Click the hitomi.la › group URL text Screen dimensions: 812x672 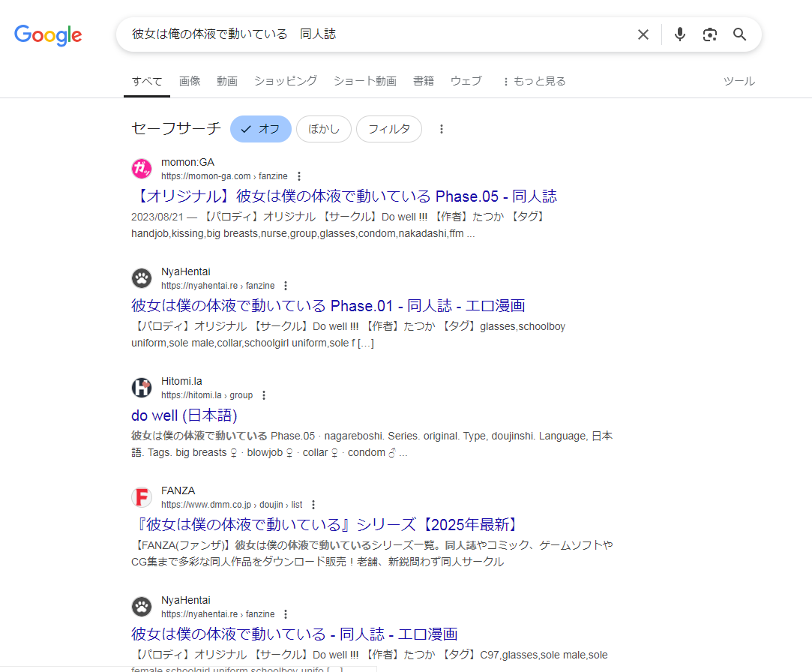pos(207,395)
